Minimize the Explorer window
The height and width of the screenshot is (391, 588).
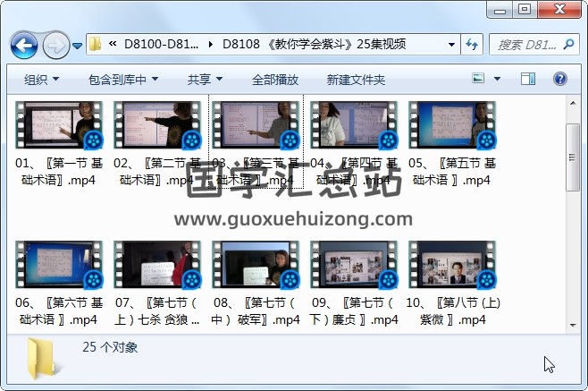(x=500, y=10)
